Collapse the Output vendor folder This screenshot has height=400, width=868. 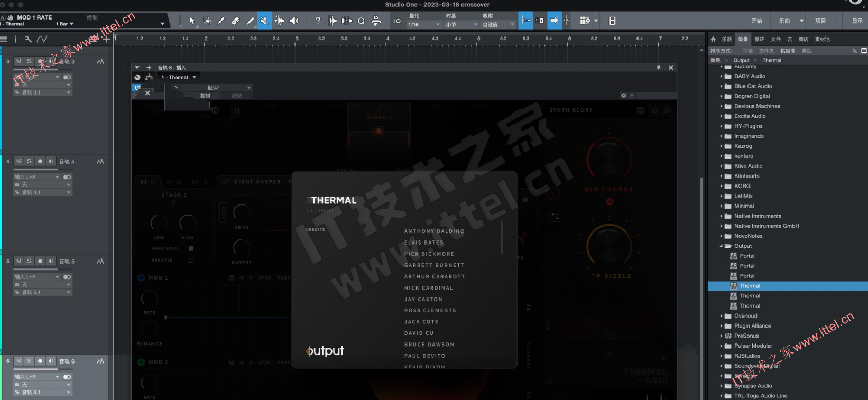point(721,246)
